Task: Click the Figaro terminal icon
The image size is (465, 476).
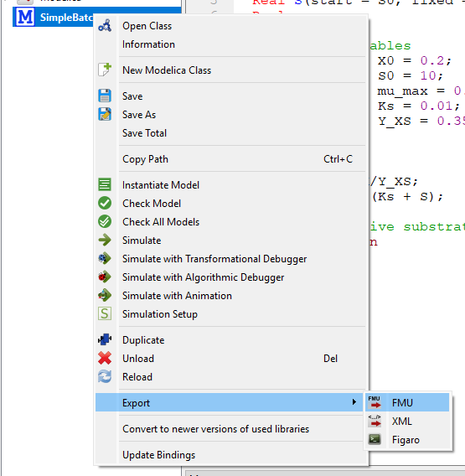Action: (x=375, y=439)
